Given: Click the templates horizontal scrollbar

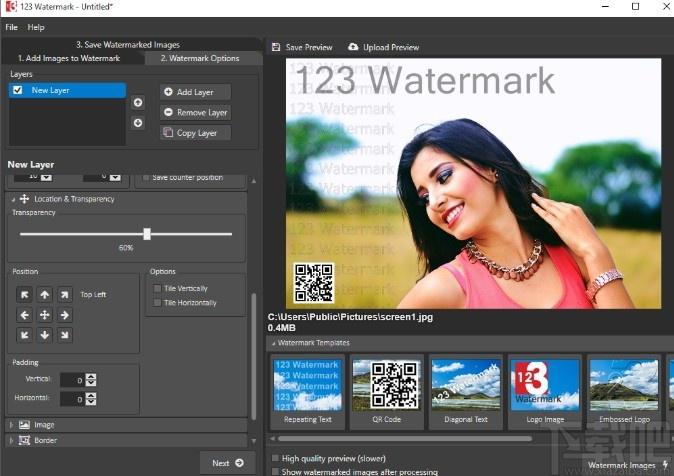Looking at the screenshot, I should click(404, 439).
